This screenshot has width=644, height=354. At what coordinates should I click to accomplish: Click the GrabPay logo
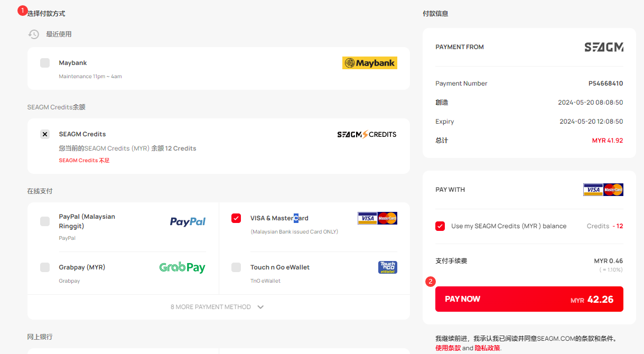pos(182,267)
